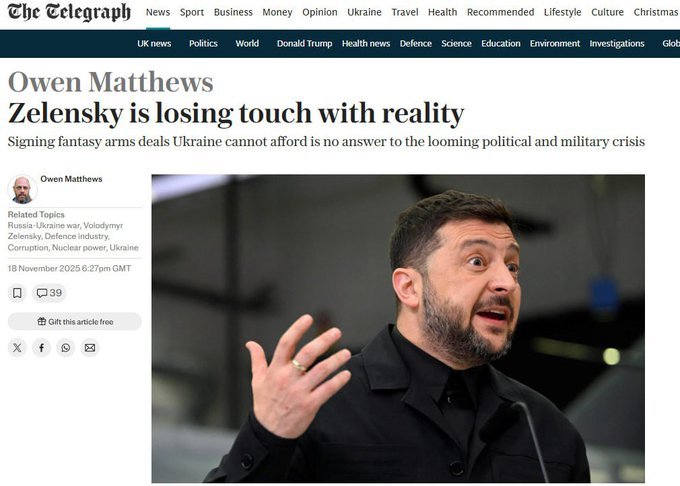Share article through WhatsApp icon
The height and width of the screenshot is (486, 680).
pos(65,348)
